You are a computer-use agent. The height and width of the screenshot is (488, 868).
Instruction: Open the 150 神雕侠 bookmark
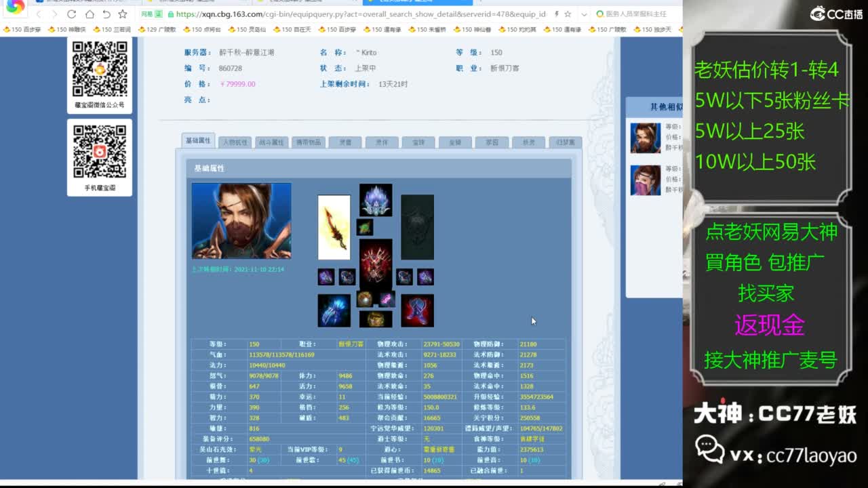pyautogui.click(x=66, y=30)
